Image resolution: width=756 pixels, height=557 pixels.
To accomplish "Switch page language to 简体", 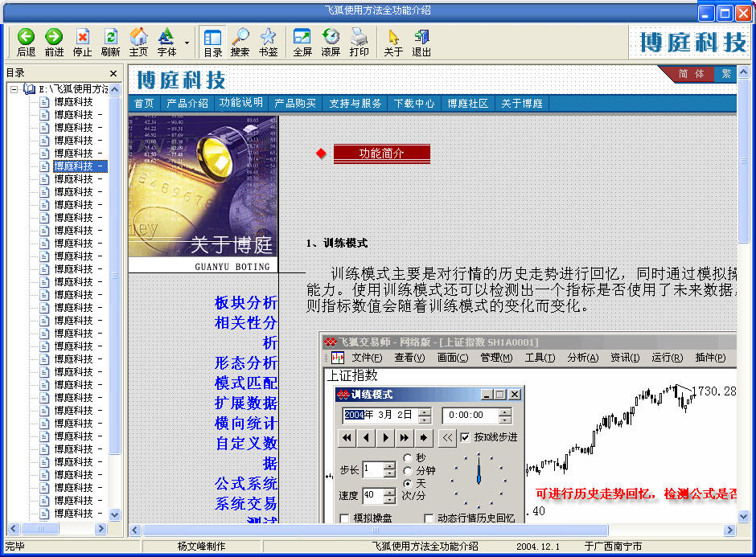I will click(691, 74).
